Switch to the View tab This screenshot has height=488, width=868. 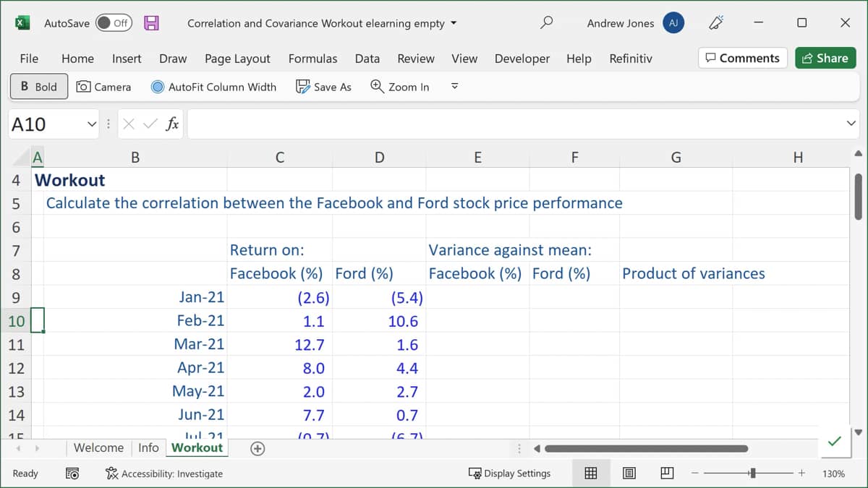tap(464, 59)
